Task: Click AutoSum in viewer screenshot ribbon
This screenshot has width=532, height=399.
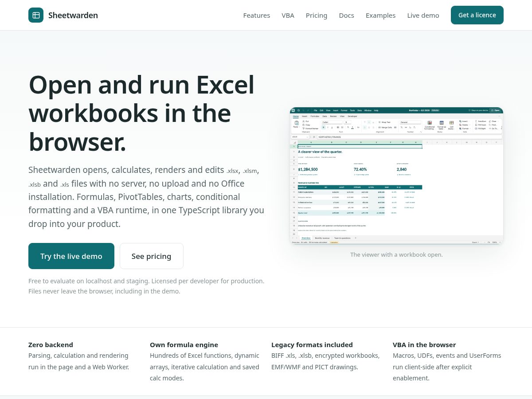Action: tap(481, 121)
